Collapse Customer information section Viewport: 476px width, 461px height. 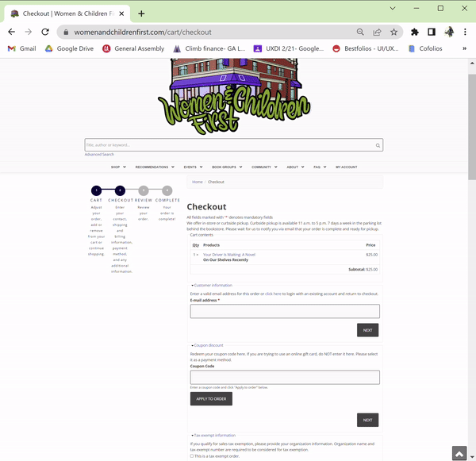point(212,285)
